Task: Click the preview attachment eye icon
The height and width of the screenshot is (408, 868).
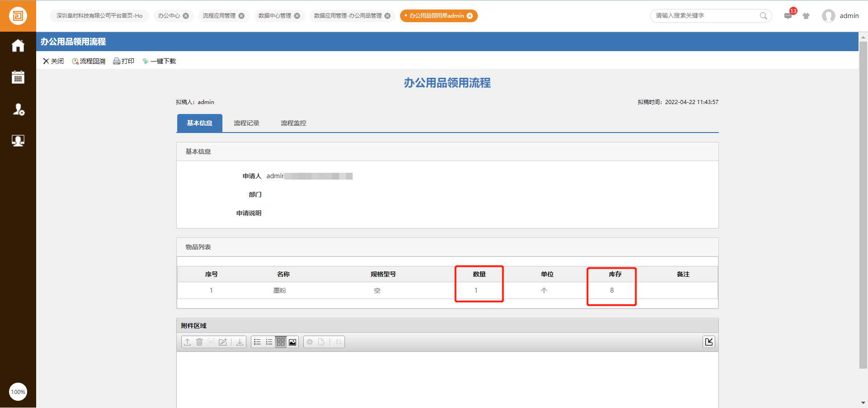Action: coord(211,342)
